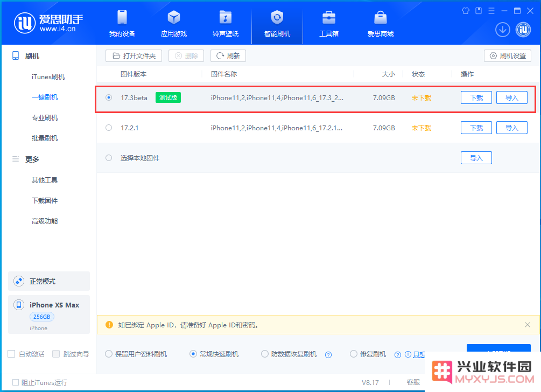The height and width of the screenshot is (392, 541).
Task: Click the iPhone11,2...17.2.1 firmware name
Action: tap(277, 128)
